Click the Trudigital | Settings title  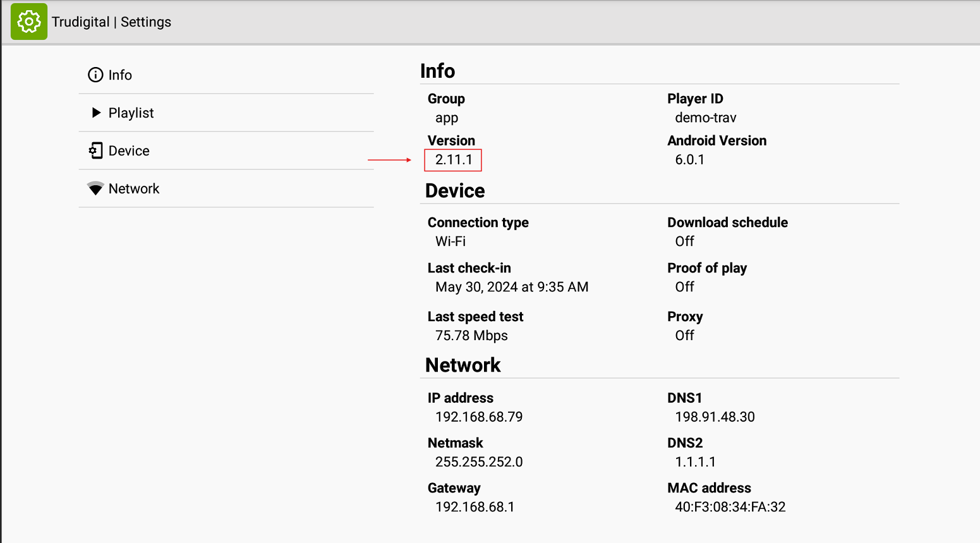point(111,21)
